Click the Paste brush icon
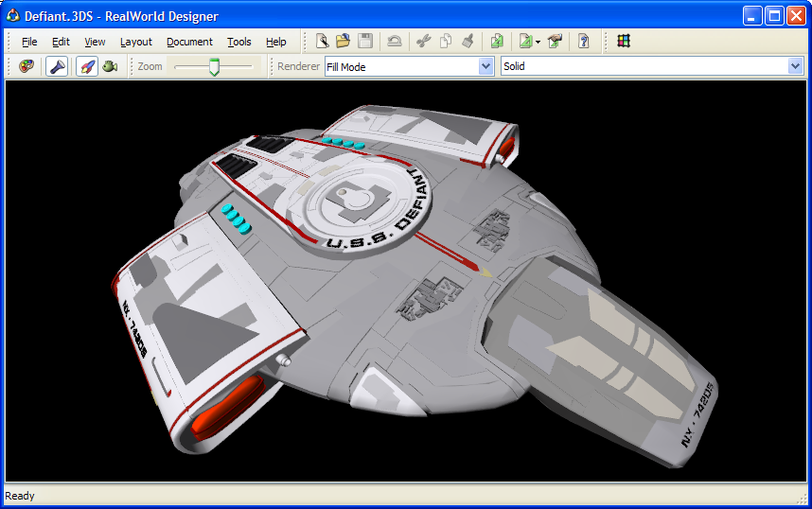 pyautogui.click(x=468, y=41)
